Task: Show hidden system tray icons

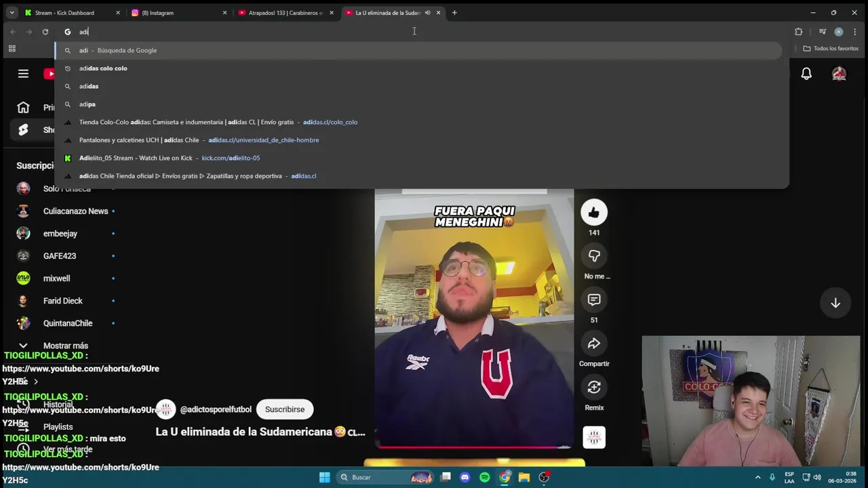Action: 757,477
